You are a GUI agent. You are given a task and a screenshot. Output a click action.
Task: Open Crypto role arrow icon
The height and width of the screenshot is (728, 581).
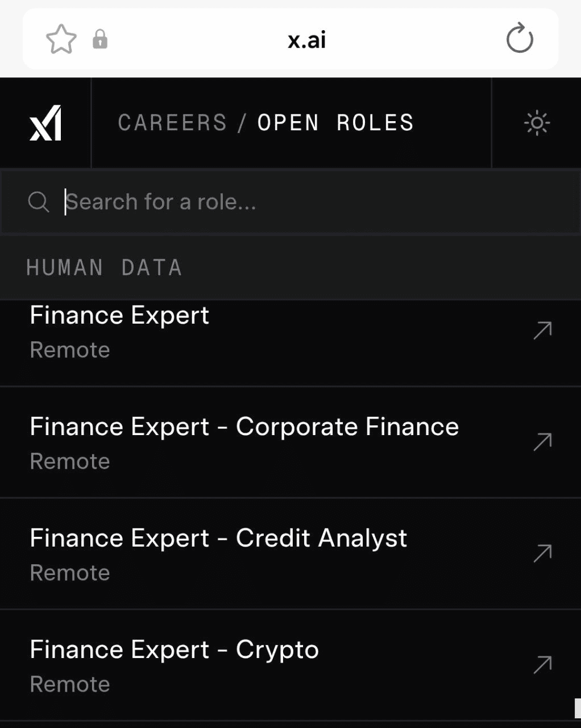tap(542, 664)
